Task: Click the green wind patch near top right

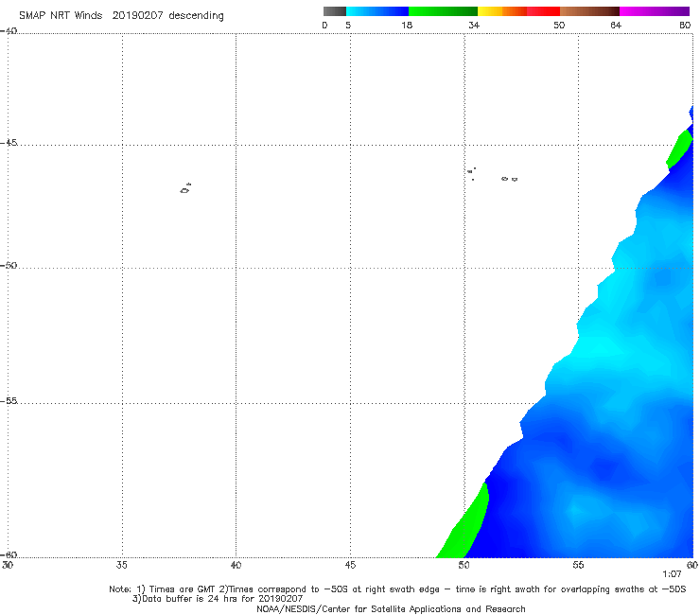Action: (x=679, y=149)
